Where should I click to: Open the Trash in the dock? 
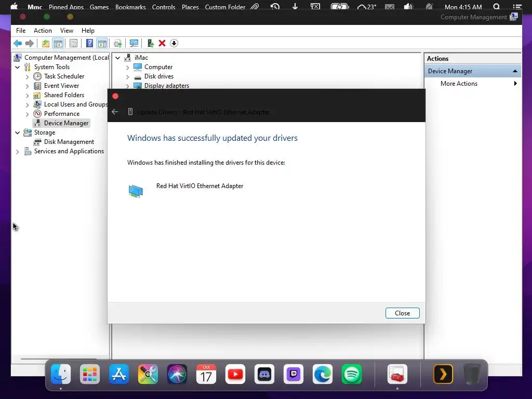[472, 375]
